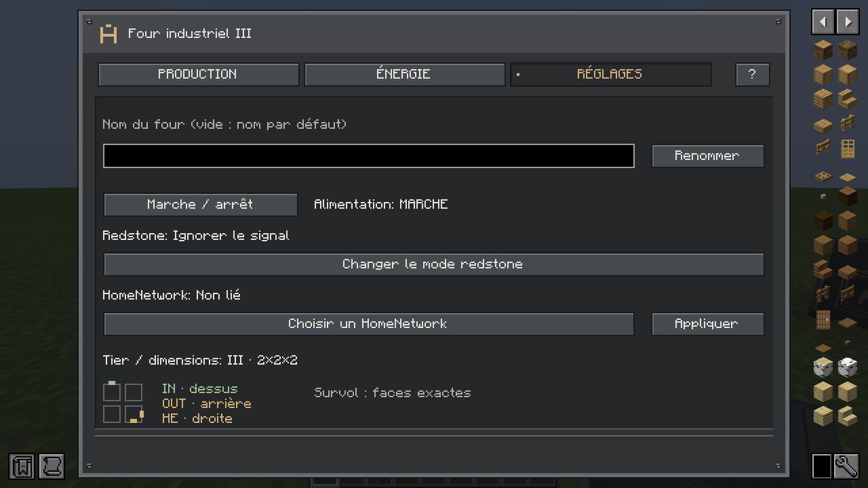The image size is (868, 488).
Task: Click the Renommer button
Action: 707,156
